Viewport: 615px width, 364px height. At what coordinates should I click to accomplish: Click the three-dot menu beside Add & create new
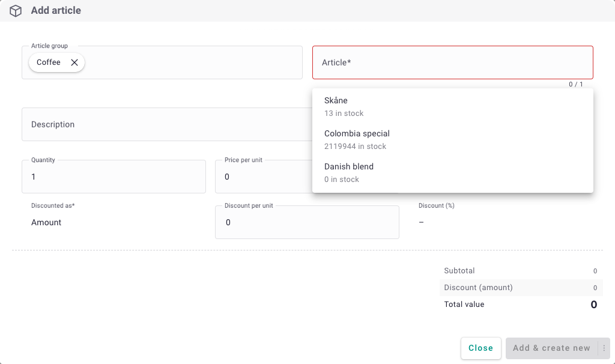[x=604, y=348]
